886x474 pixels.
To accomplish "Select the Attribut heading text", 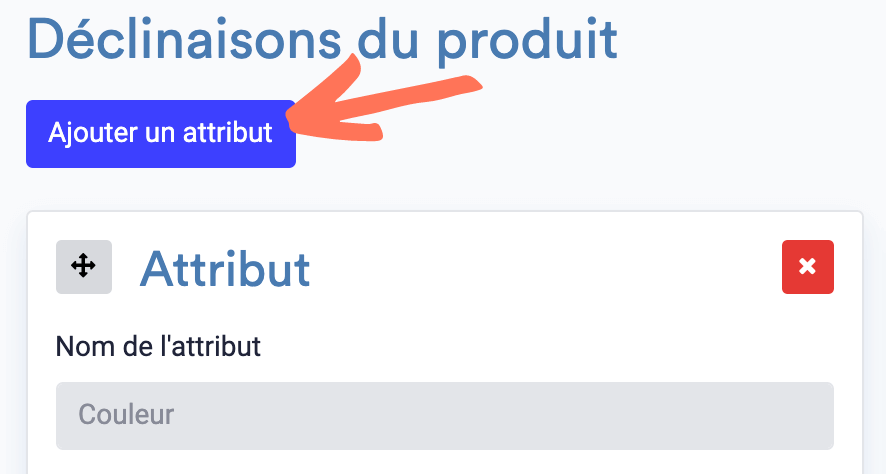I will click(x=225, y=269).
